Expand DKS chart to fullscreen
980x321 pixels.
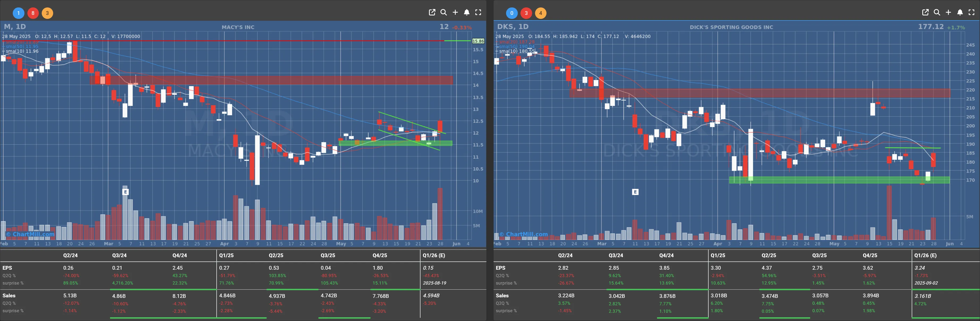point(972,12)
